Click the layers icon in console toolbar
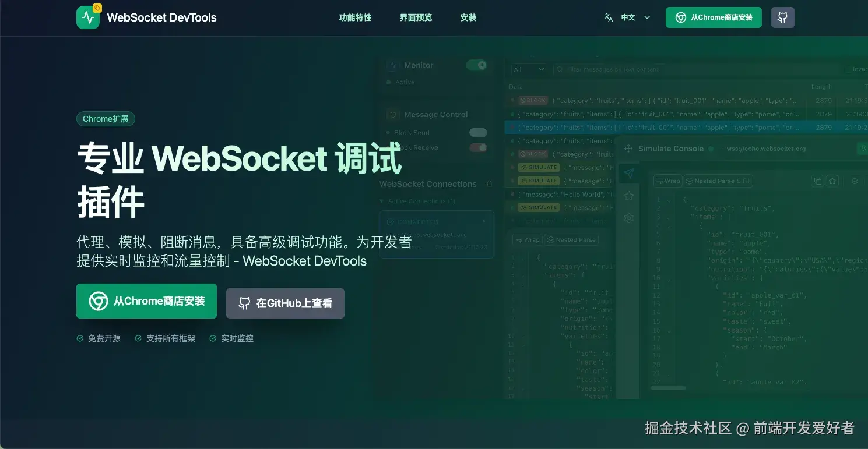Image resolution: width=868 pixels, height=449 pixels. click(x=855, y=181)
